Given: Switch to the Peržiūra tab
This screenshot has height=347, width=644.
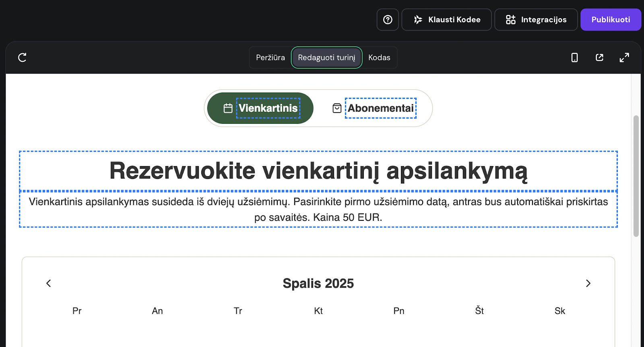Looking at the screenshot, I should pos(270,57).
